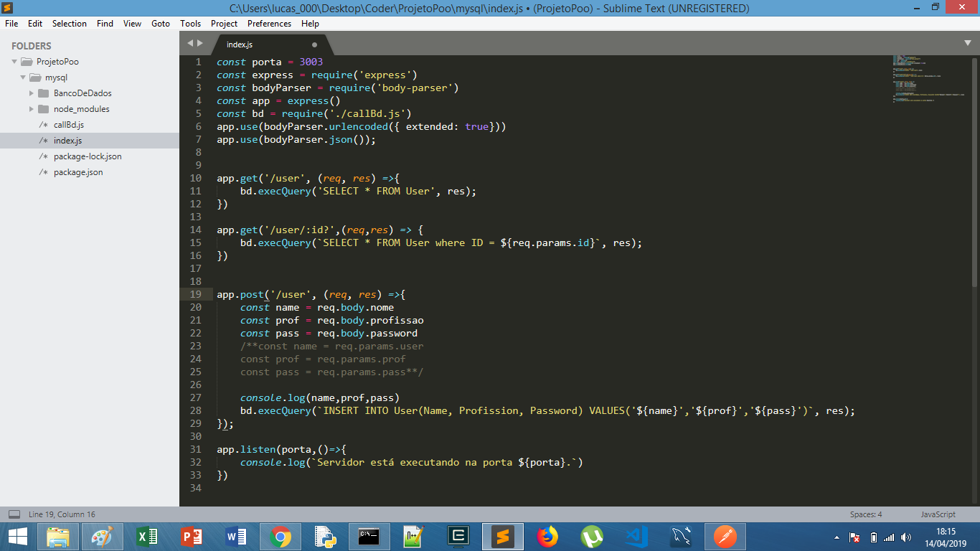Open the Epic Games launcher taskbar icon
This screenshot has height=551, width=980.
[x=458, y=537]
